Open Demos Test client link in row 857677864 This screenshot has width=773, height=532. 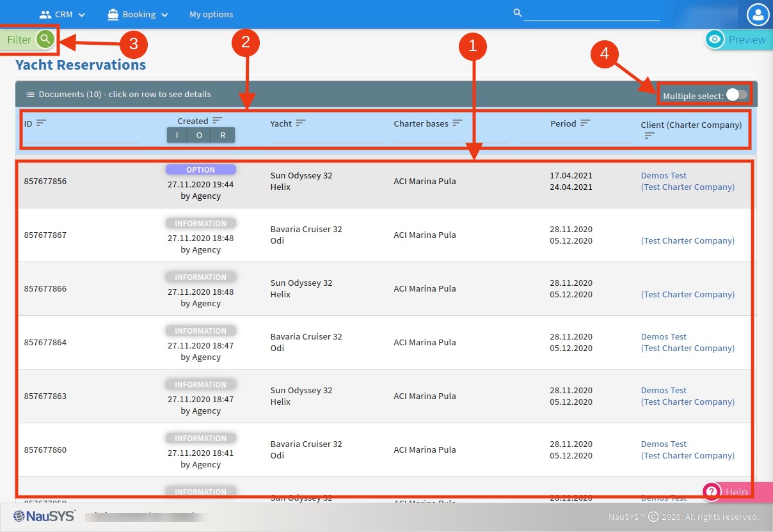tap(664, 337)
